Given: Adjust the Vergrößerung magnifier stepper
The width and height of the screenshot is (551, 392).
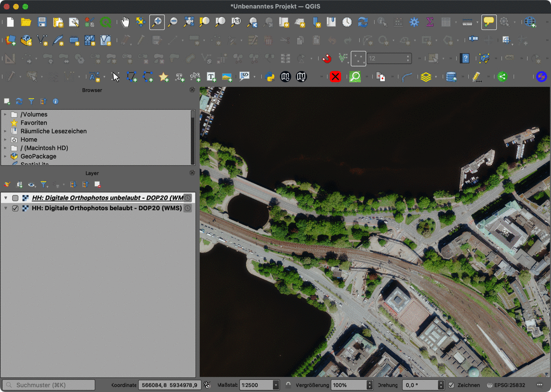Looking at the screenshot, I should pyautogui.click(x=370, y=385).
